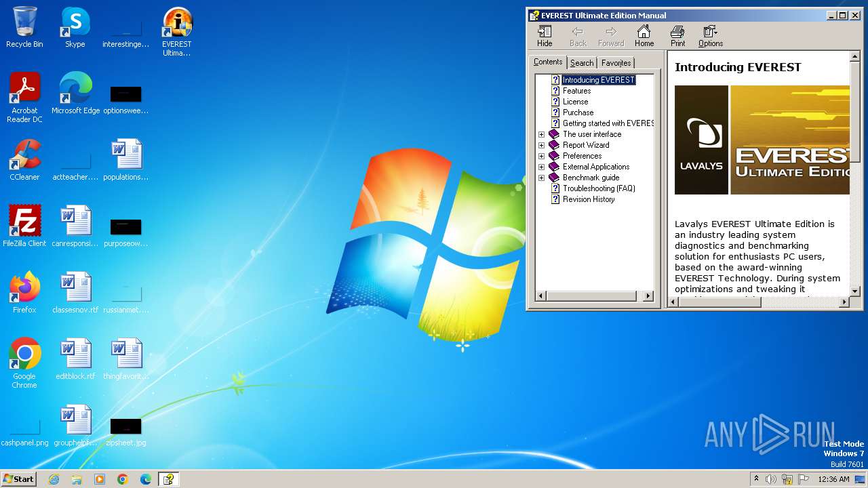The height and width of the screenshot is (488, 868).
Task: Expand the Benchmark guide book
Action: coord(542,178)
